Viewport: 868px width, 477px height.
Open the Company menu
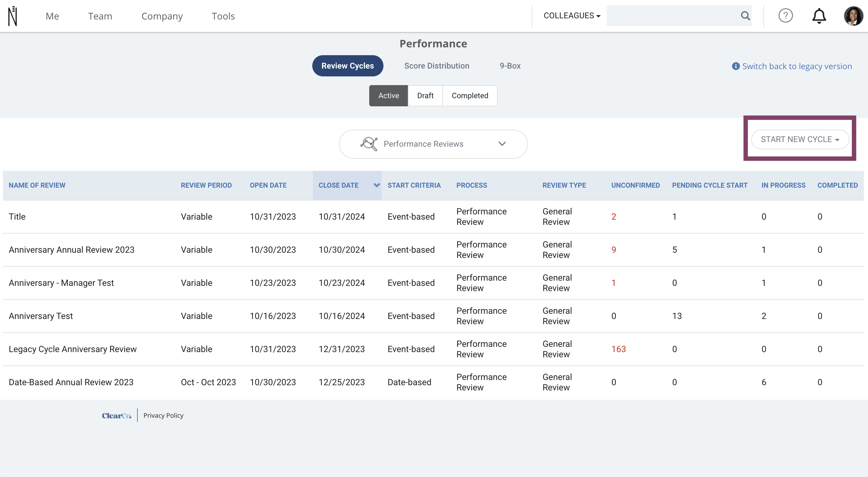(162, 16)
